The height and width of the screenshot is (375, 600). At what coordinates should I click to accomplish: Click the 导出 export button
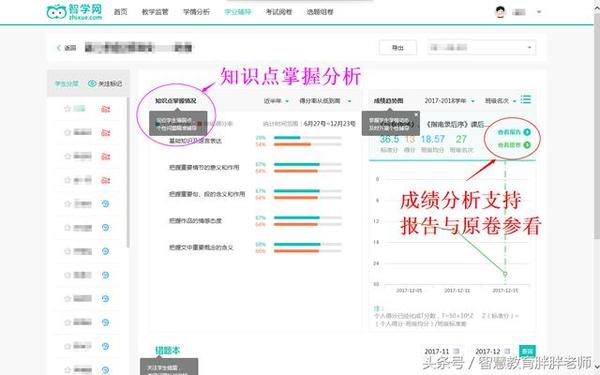[x=398, y=48]
